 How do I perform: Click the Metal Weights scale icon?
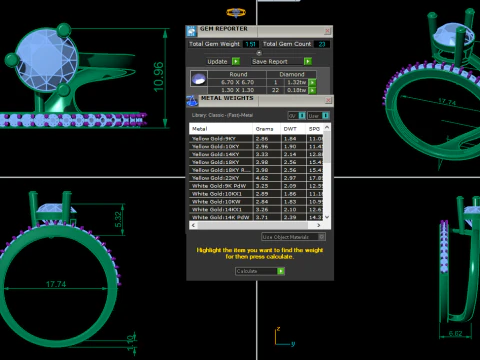pyautogui.click(x=192, y=101)
